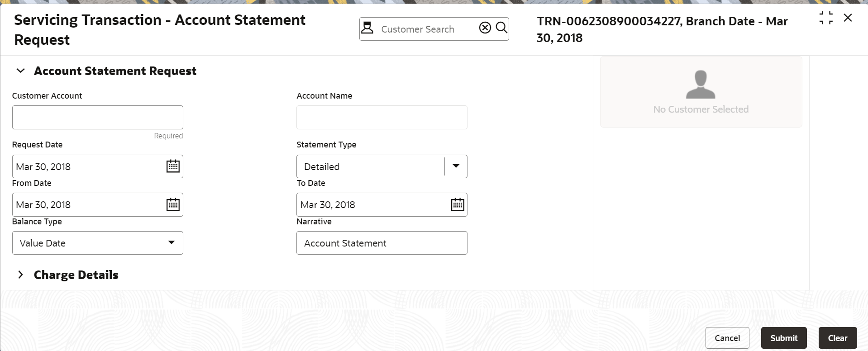The width and height of the screenshot is (868, 351).
Task: Open the To Date calendar picker
Action: [458, 204]
